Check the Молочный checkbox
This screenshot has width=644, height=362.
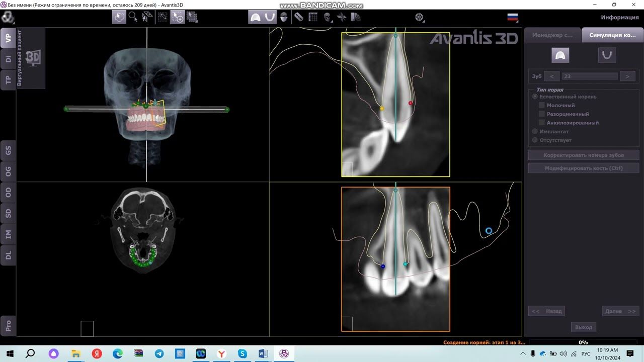tap(542, 106)
